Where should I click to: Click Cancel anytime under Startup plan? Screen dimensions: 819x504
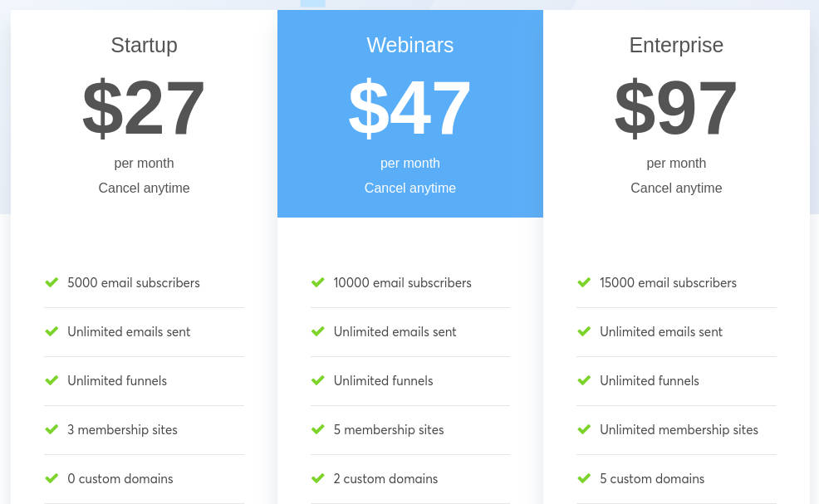(x=144, y=188)
